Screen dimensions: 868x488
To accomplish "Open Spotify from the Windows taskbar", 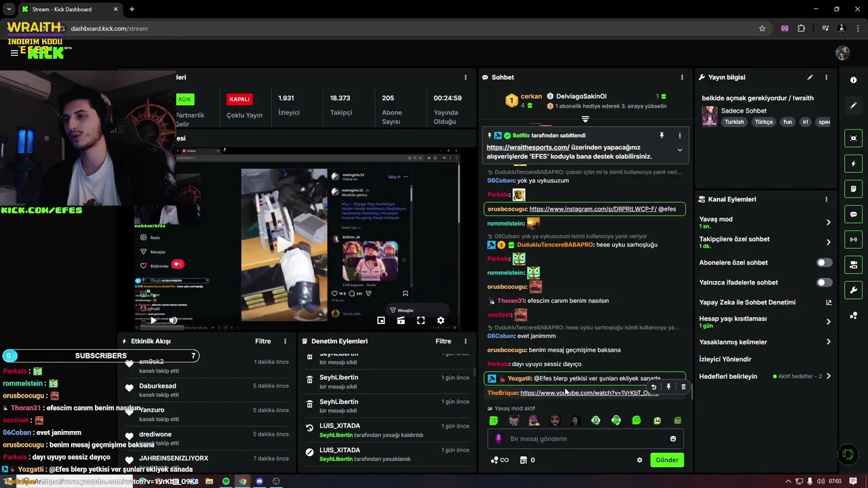I will click(x=226, y=481).
